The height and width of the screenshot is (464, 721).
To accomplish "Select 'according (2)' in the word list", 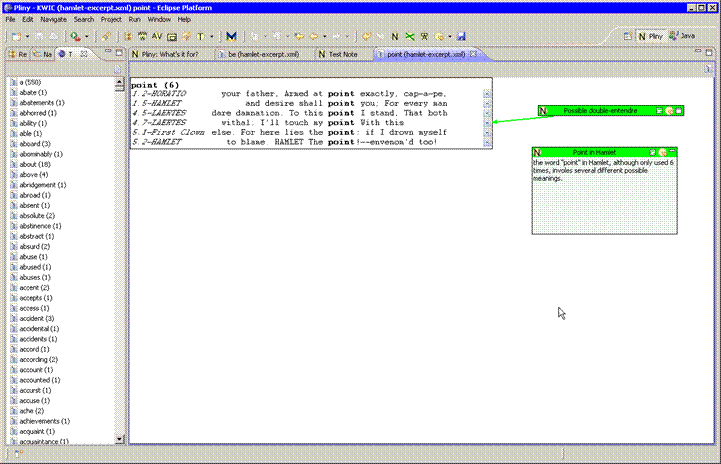I will pyautogui.click(x=38, y=360).
